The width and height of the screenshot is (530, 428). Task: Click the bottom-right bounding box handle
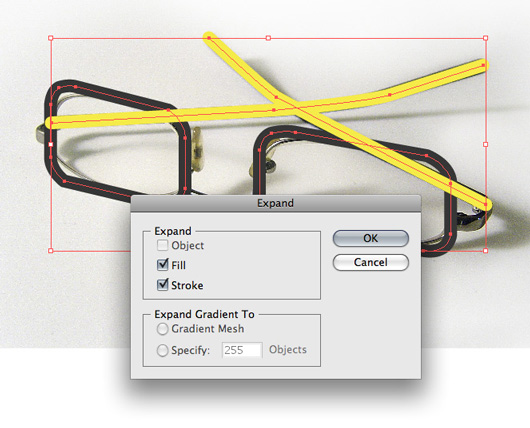pyautogui.click(x=485, y=251)
